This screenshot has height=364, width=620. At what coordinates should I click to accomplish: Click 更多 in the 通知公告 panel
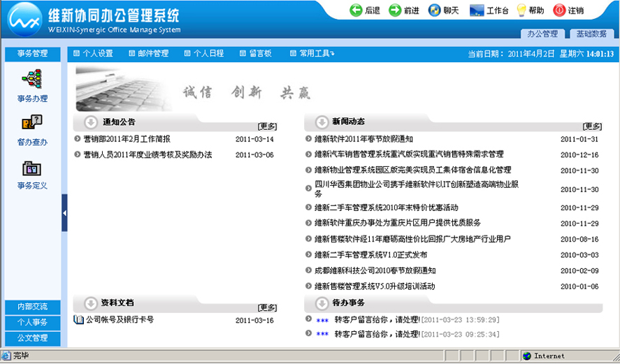pyautogui.click(x=267, y=126)
